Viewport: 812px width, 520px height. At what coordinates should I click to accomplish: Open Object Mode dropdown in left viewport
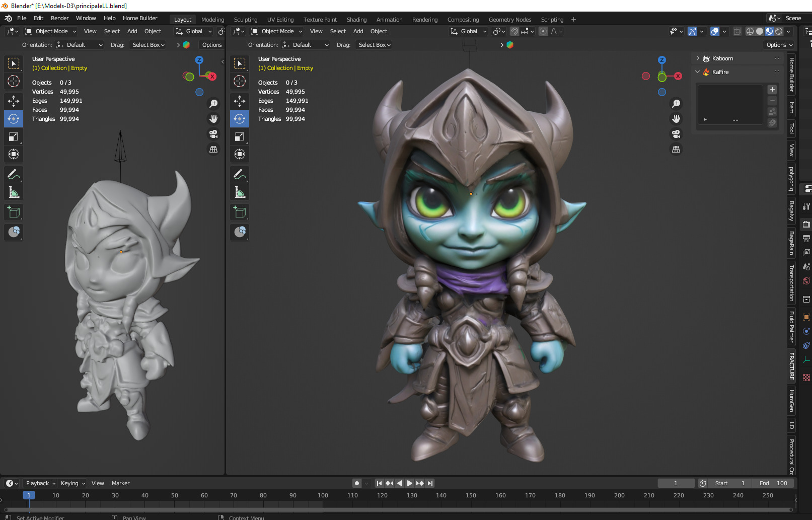(51, 31)
